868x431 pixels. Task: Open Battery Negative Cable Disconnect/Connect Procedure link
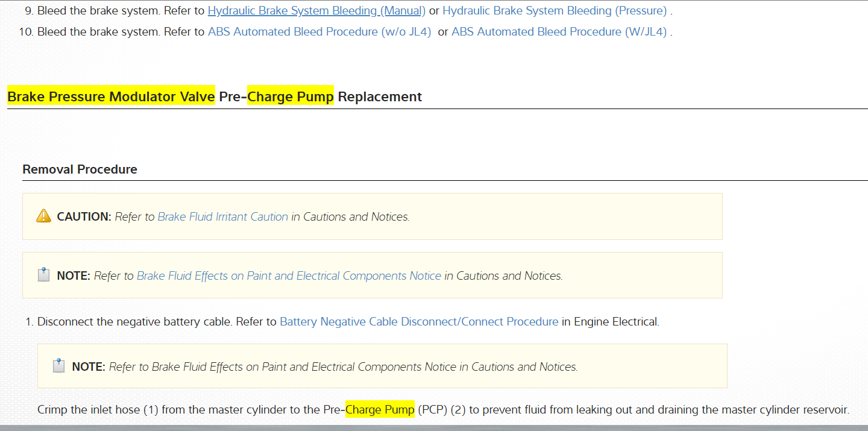pos(419,321)
